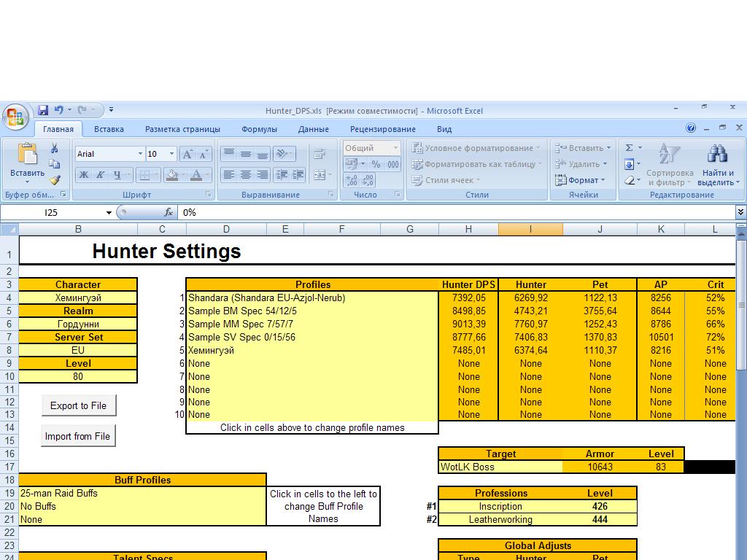Switch to the Формулы tab
747x560 pixels.
[259, 129]
